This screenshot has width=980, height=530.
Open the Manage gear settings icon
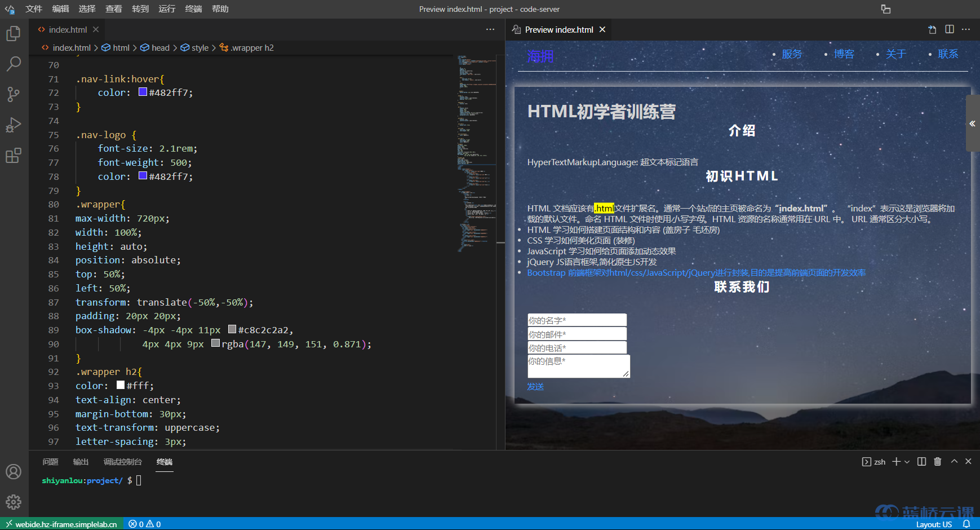click(x=14, y=502)
